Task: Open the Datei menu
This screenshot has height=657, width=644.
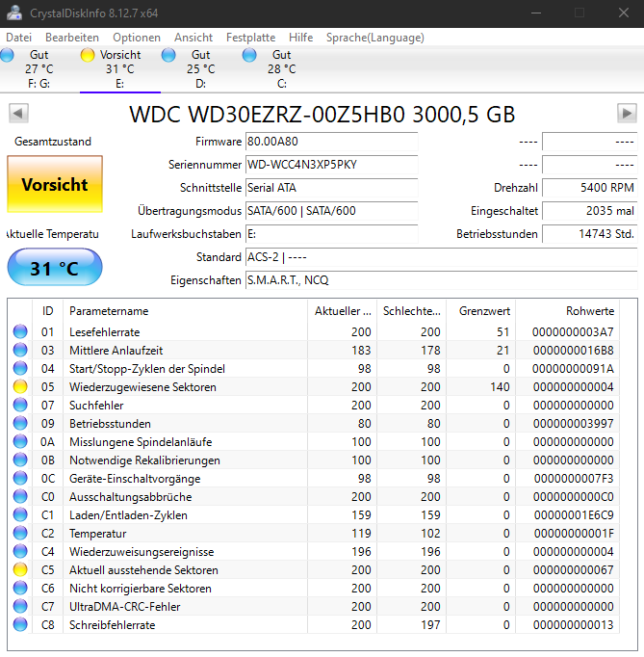Action: pyautogui.click(x=19, y=38)
